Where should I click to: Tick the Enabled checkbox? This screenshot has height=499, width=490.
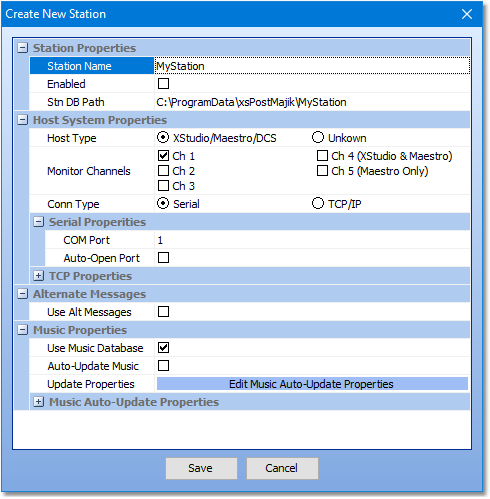[163, 84]
